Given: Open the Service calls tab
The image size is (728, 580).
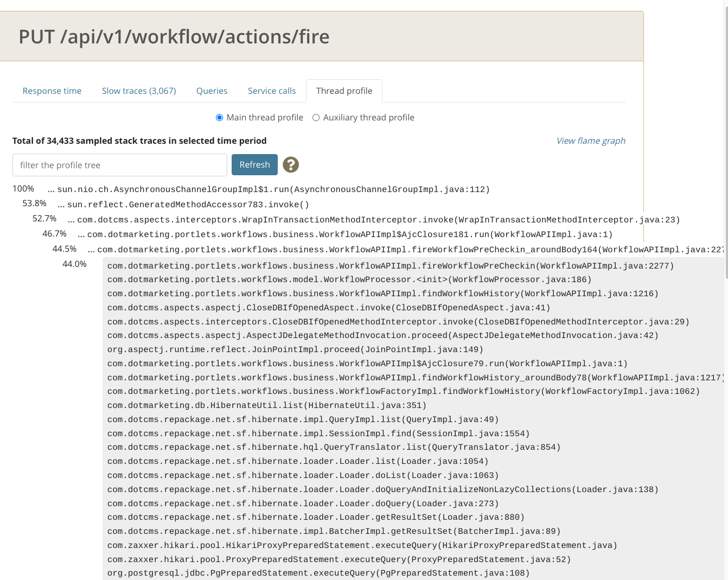Looking at the screenshot, I should [x=271, y=91].
